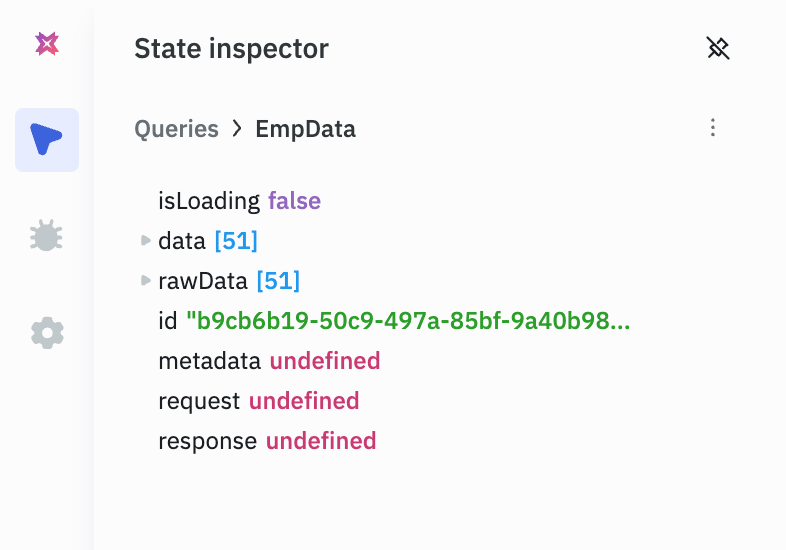Select the data [51] count
The width and height of the screenshot is (786, 550).
coord(236,241)
